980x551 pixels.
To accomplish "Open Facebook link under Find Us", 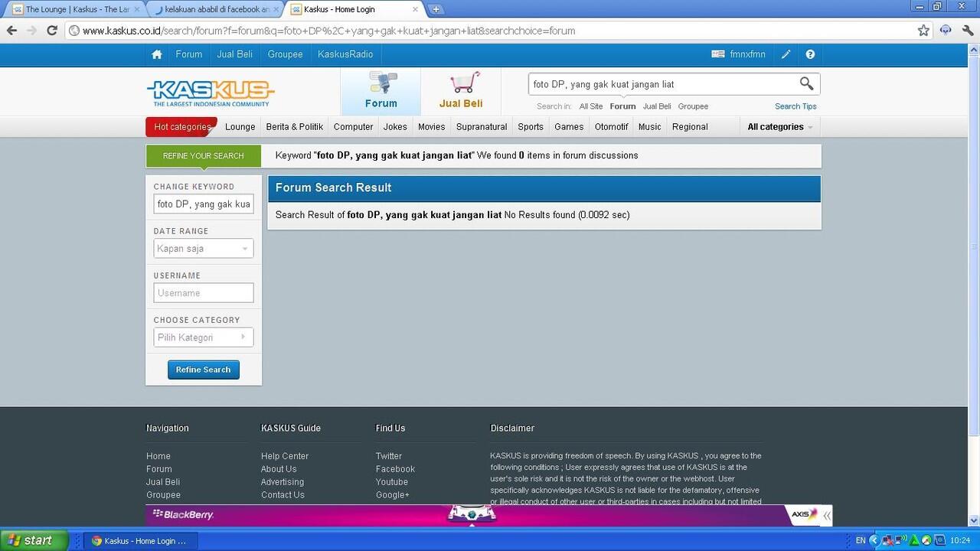I will [395, 469].
